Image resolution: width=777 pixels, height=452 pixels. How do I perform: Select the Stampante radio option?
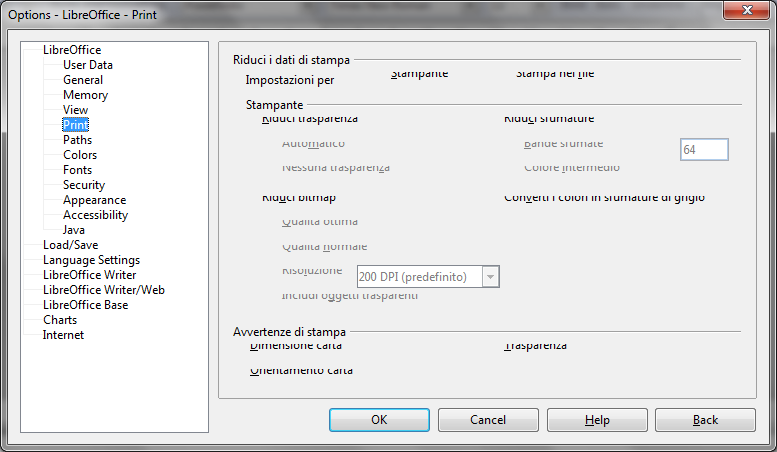coord(419,74)
